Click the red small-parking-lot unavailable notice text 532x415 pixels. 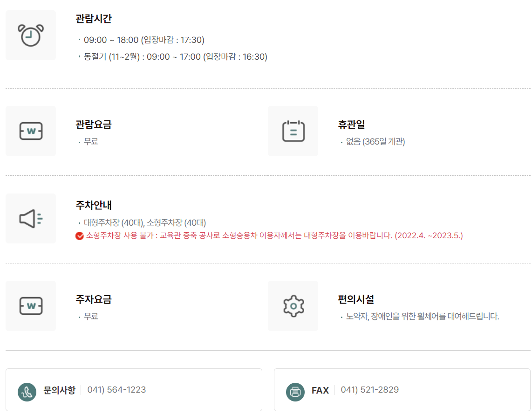[274, 235]
